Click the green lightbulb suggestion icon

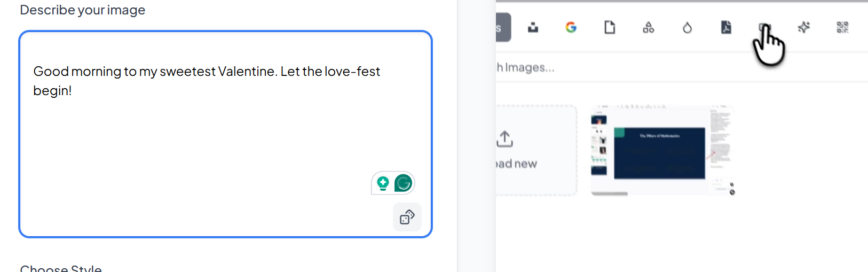(383, 183)
